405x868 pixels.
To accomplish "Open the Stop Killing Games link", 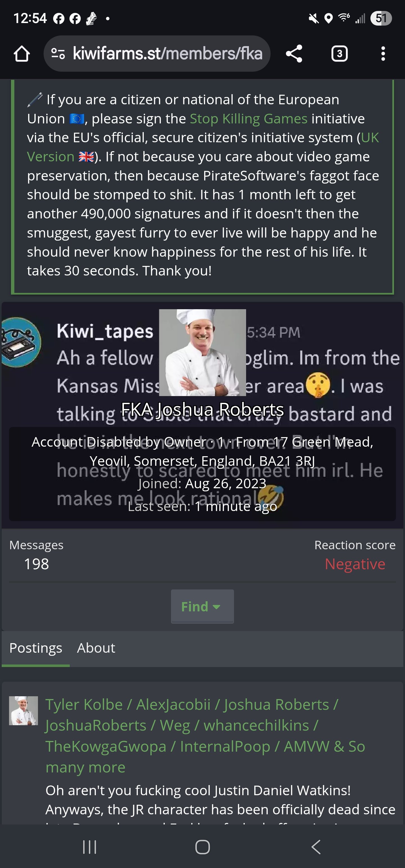I will [x=249, y=119].
